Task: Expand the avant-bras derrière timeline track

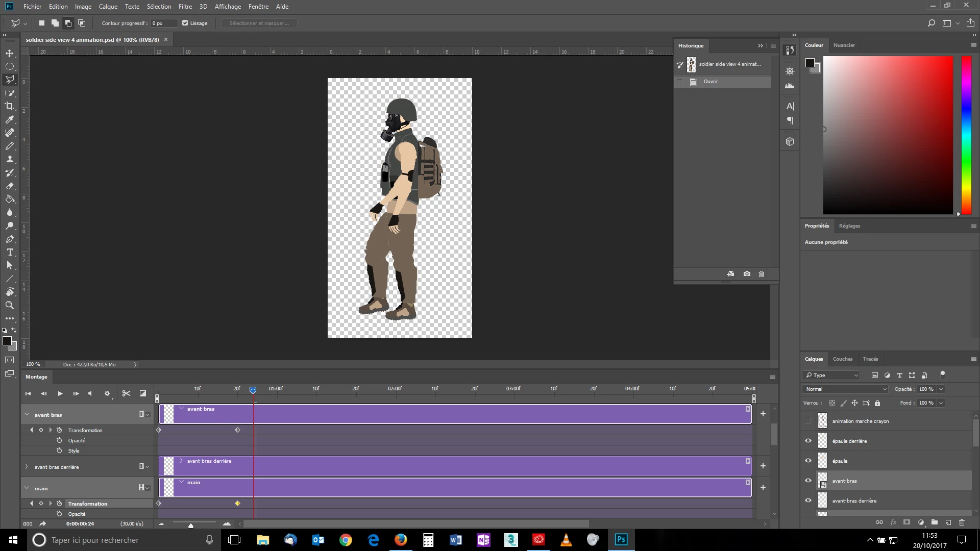Action: [x=27, y=467]
